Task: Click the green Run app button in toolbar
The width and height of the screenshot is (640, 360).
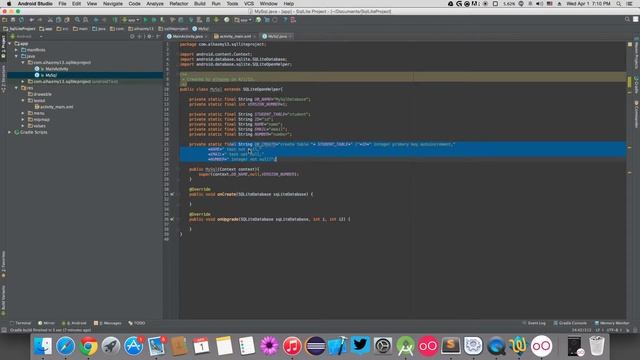Action: [x=145, y=20]
